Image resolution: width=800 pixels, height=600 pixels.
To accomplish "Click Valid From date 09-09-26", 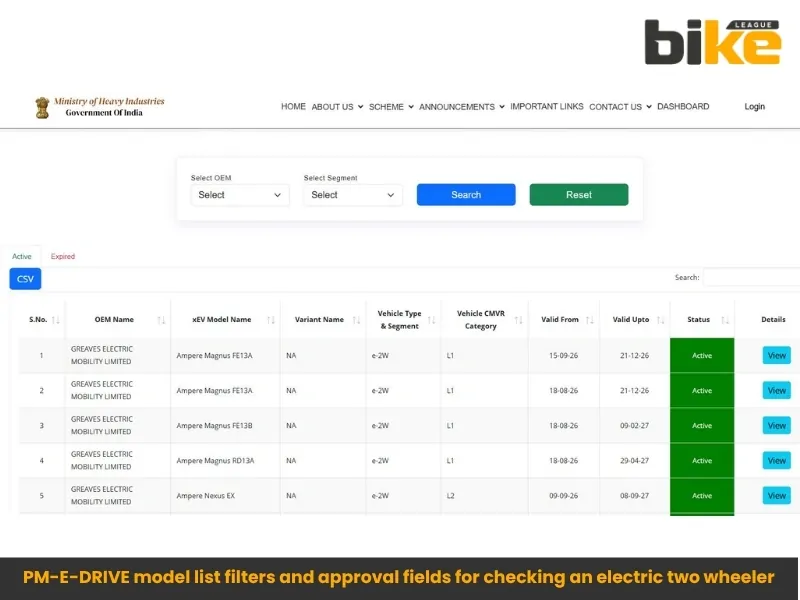I will pos(563,496).
